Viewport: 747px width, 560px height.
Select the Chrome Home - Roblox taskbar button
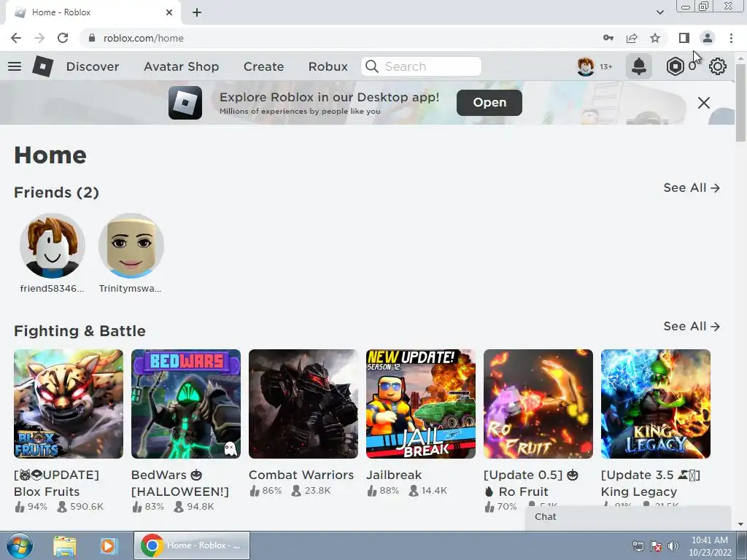[x=192, y=545]
